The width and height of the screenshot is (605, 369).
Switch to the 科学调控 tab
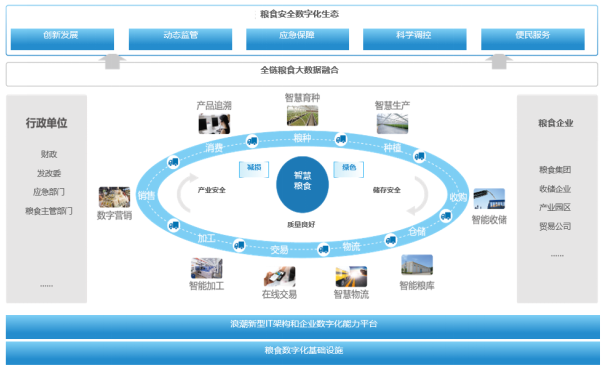point(415,39)
